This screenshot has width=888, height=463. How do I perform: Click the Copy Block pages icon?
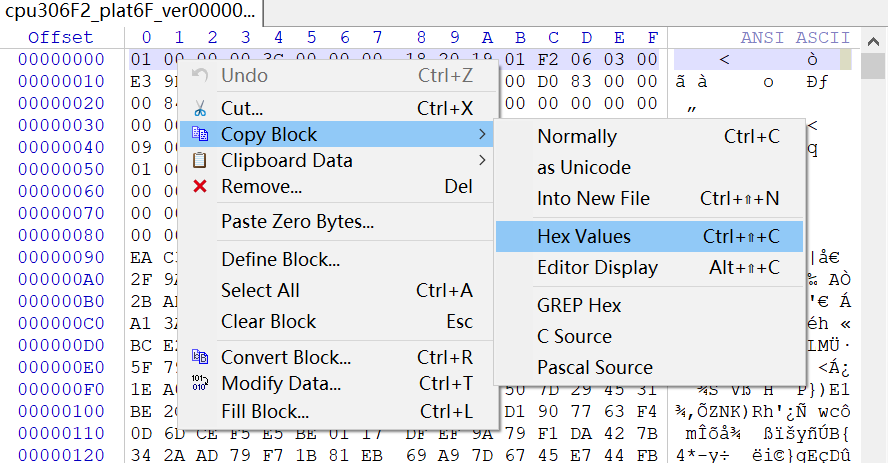pyautogui.click(x=199, y=134)
